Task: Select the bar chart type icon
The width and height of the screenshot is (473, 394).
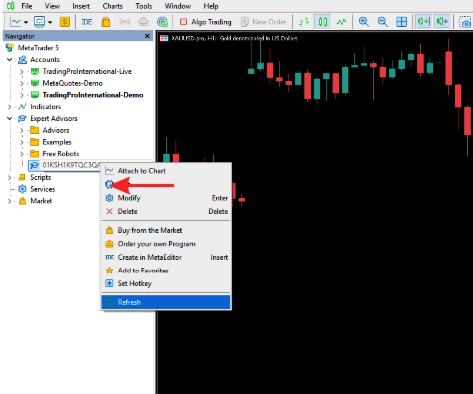Action: 304,22
